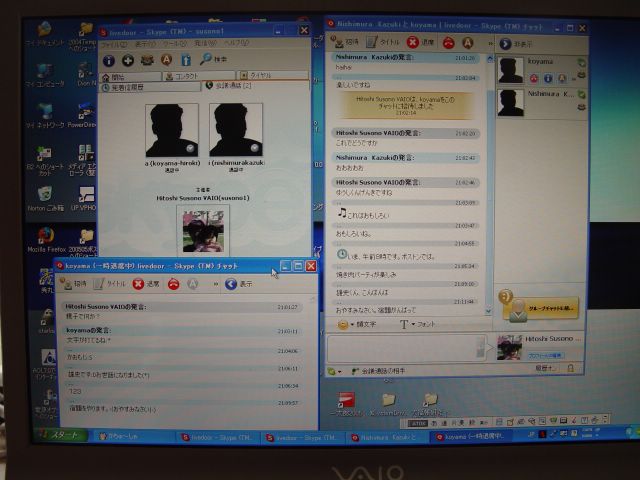Click ATOK language bar indicator

pyautogui.click(x=418, y=423)
